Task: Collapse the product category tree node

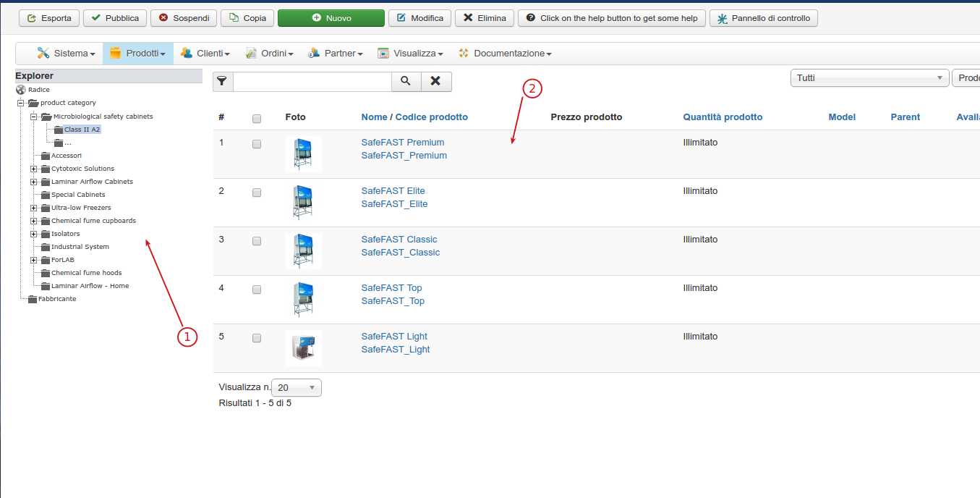Action: (x=21, y=103)
